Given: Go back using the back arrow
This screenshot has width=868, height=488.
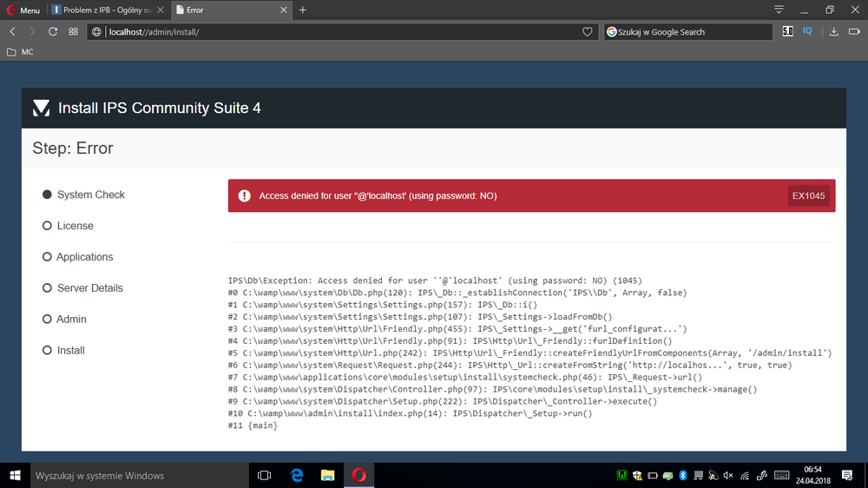Looking at the screenshot, I should tap(12, 31).
